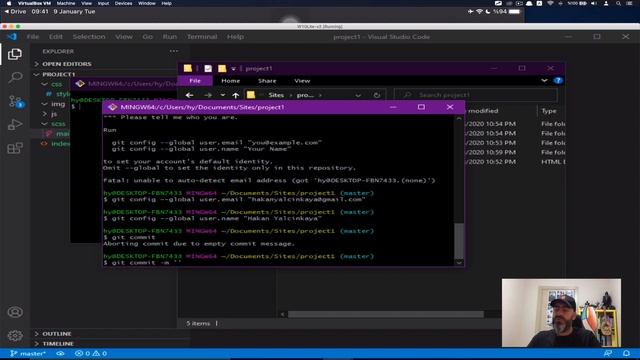Open the Accounts icon in activity bar
Viewport: 640px width, 360px height.
coord(15,312)
